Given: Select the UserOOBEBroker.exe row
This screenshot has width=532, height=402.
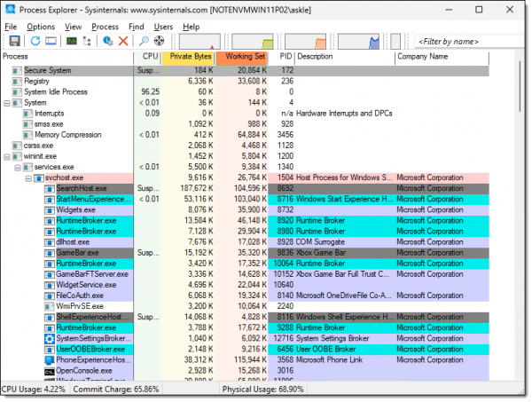Looking at the screenshot, I should point(245,350).
